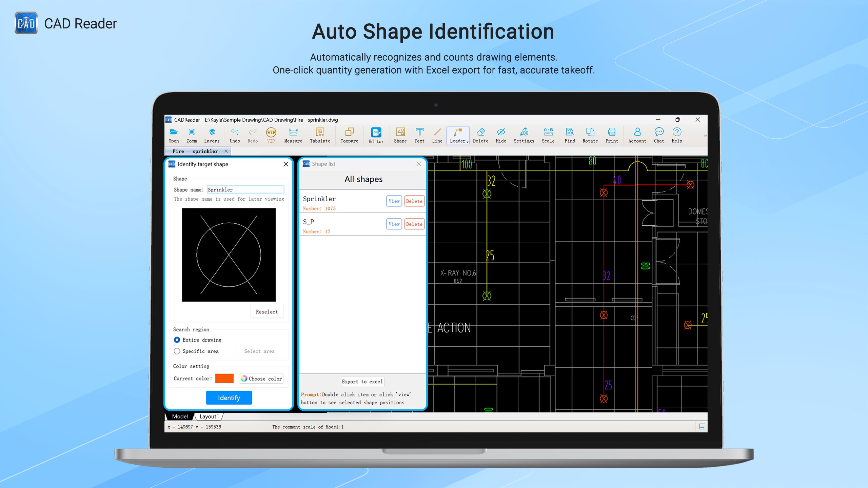The height and width of the screenshot is (488, 868).
Task: Open the Scale tool
Action: (548, 136)
